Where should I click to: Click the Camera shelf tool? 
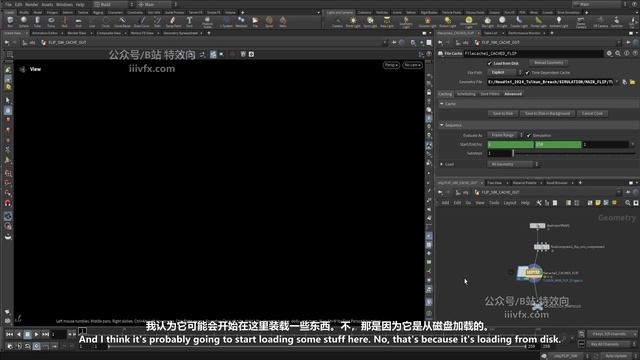point(337,22)
